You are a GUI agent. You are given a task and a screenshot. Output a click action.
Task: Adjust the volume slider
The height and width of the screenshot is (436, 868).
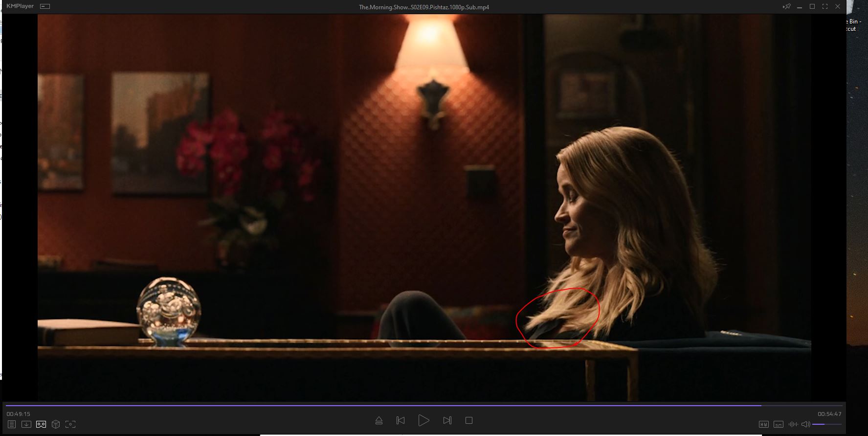pos(826,424)
